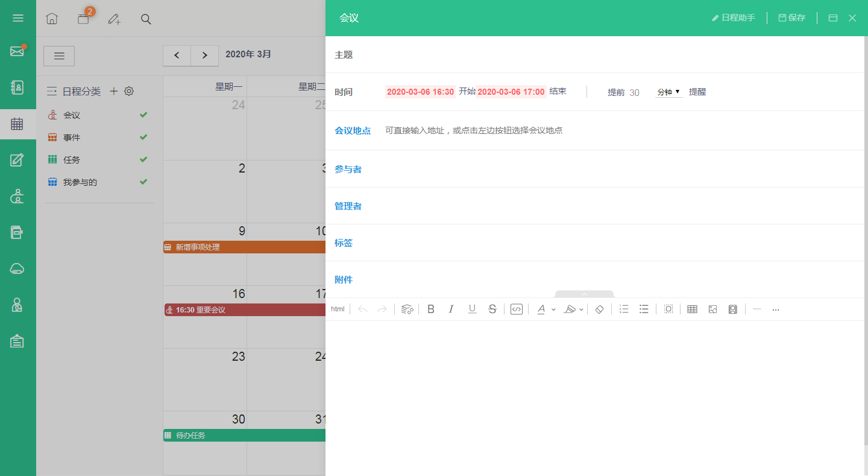Toggle the 会议 category checkmark
This screenshot has height=476, width=868.
143,115
